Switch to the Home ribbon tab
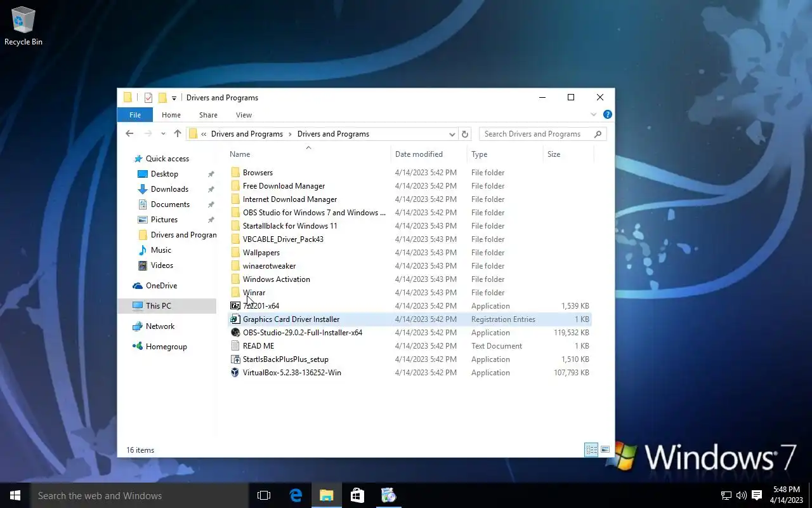Screen dimensions: 812x508 pos(171,115)
